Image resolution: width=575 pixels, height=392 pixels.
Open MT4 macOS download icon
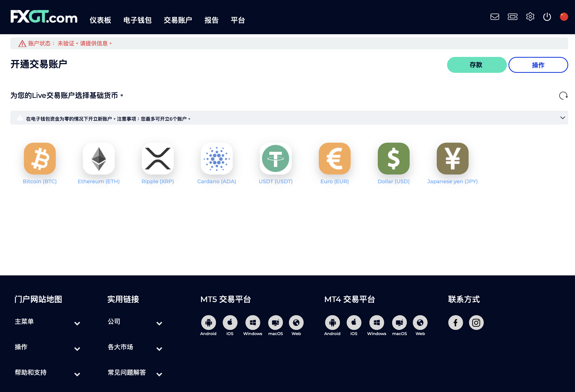pos(399,323)
